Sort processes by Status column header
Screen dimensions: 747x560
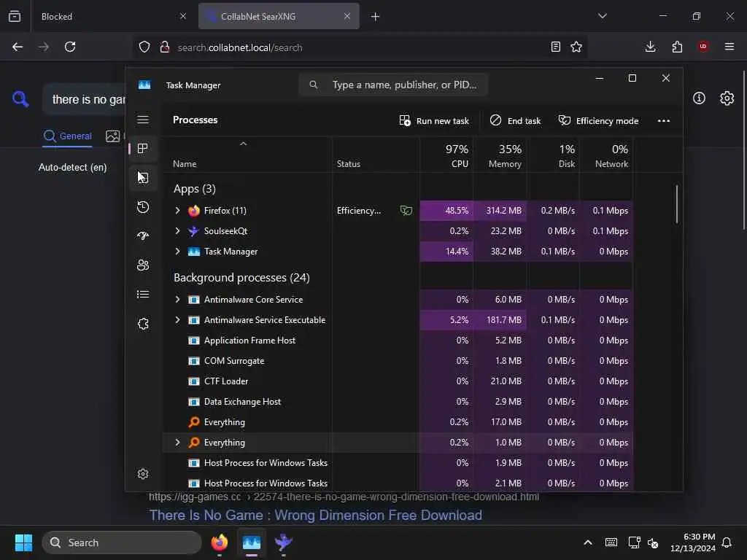pos(349,164)
